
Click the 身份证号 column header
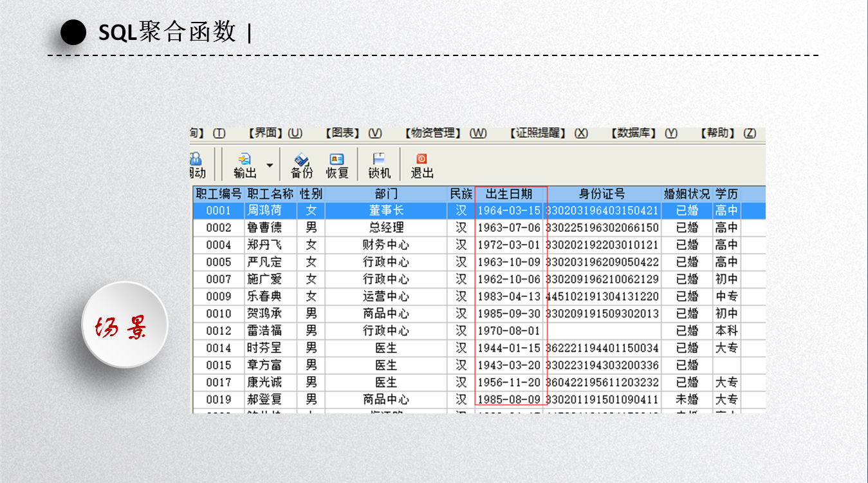pyautogui.click(x=602, y=194)
